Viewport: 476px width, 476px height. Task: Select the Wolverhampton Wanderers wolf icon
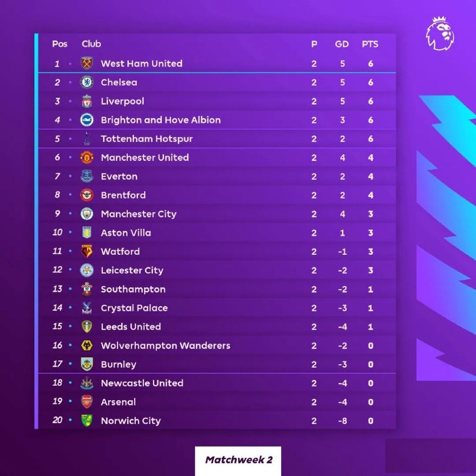pyautogui.click(x=87, y=345)
